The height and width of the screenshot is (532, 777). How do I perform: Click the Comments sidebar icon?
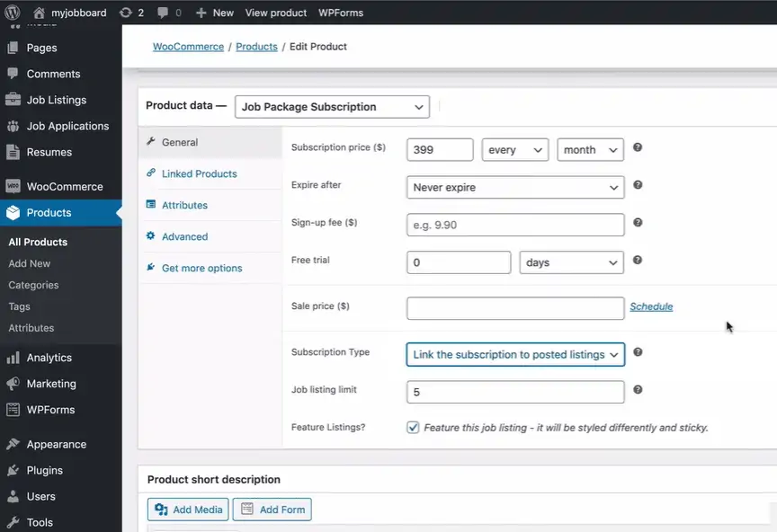tap(13, 74)
